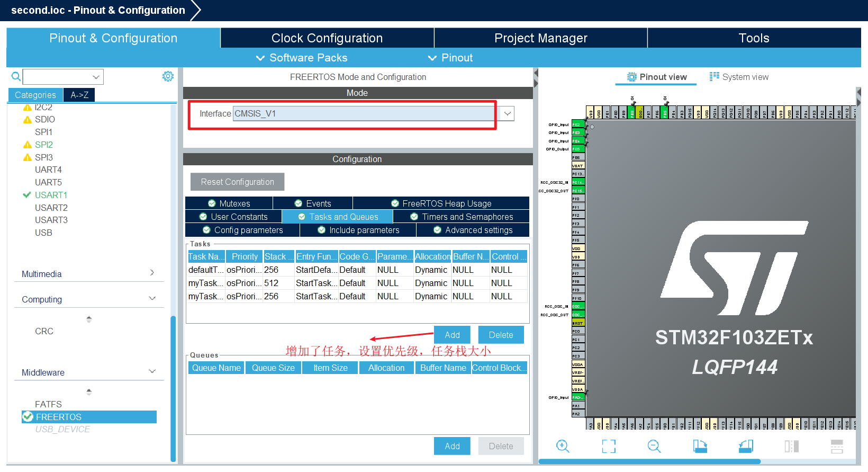Expand the Pinout menu
The width and height of the screenshot is (868, 472).
pos(450,58)
